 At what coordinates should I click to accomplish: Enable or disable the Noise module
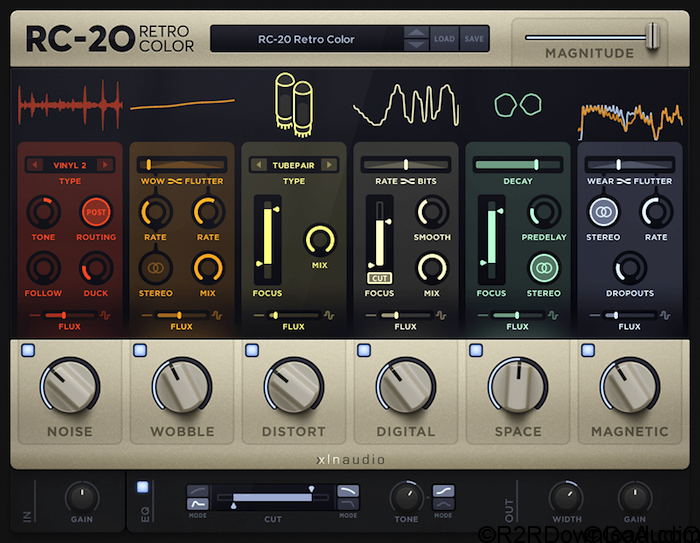click(x=28, y=351)
